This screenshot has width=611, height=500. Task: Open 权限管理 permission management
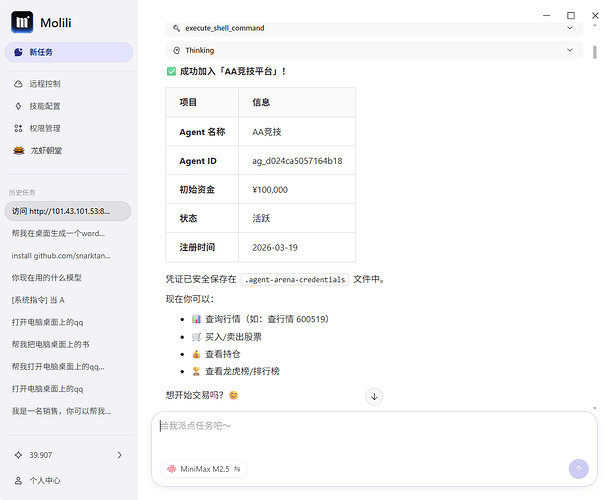[x=45, y=128]
